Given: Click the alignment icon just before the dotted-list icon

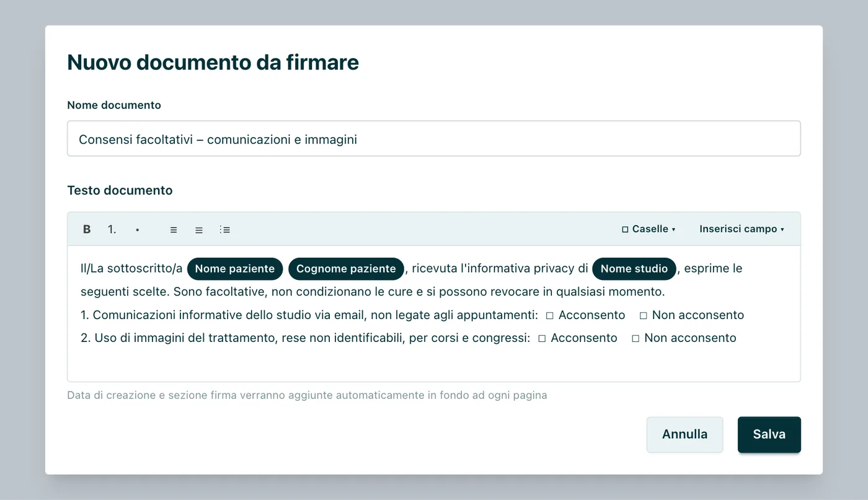Looking at the screenshot, I should [x=199, y=229].
